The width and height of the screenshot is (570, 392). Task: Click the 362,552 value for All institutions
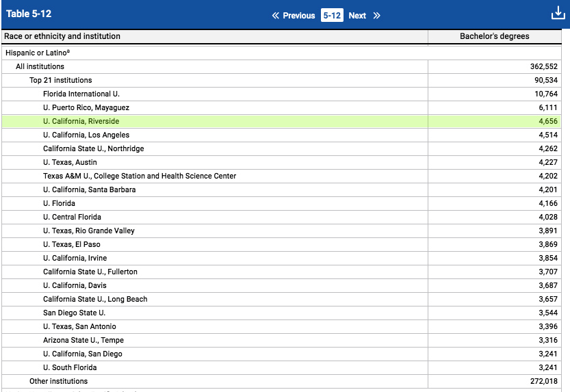[543, 67]
